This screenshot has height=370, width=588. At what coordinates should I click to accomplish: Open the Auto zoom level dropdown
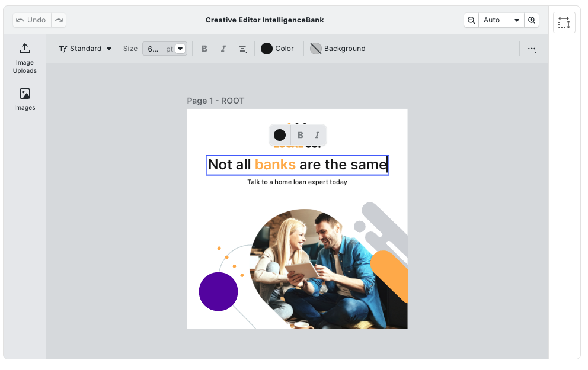coord(501,20)
